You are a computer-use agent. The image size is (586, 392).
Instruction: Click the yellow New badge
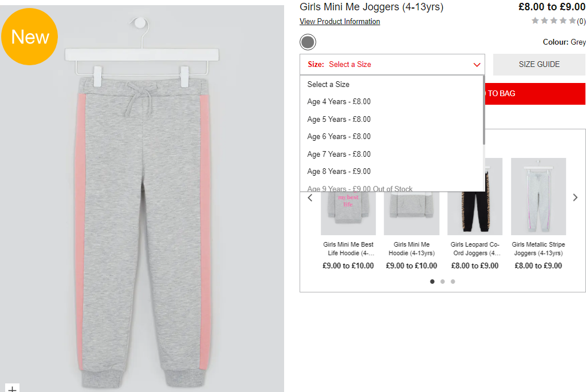(x=30, y=37)
